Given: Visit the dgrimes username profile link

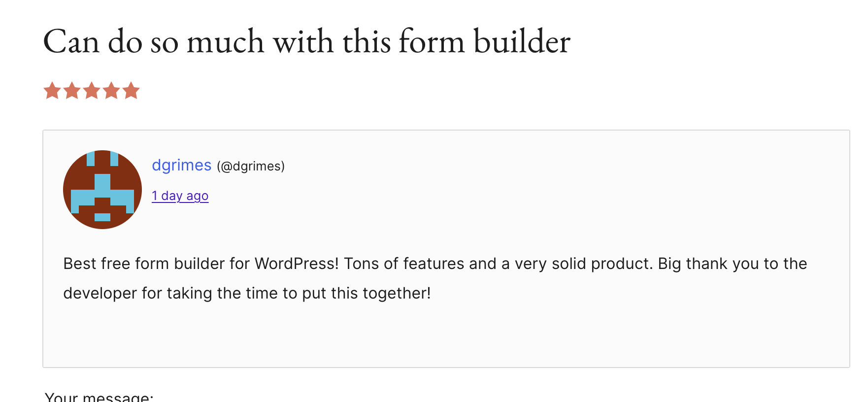Looking at the screenshot, I should (181, 166).
